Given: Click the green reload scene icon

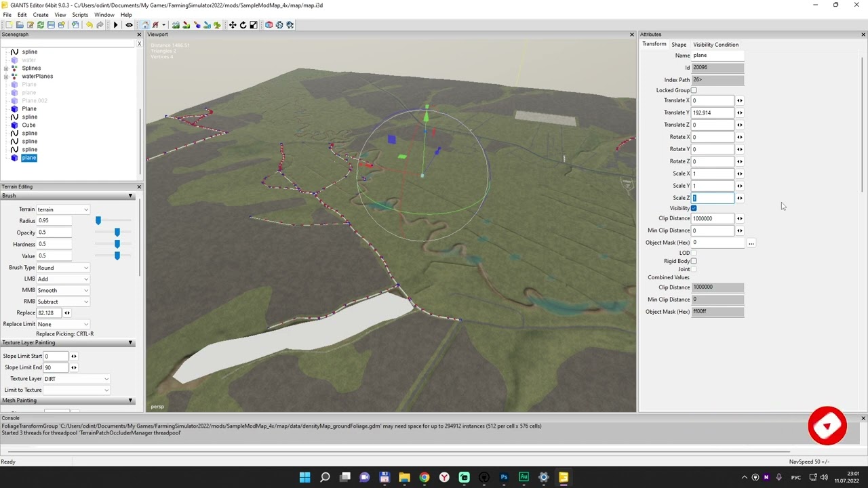Looking at the screenshot, I should [x=41, y=25].
